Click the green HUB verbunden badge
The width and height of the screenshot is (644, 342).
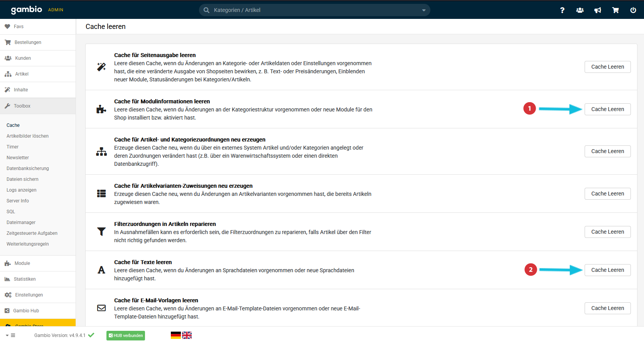click(x=126, y=335)
